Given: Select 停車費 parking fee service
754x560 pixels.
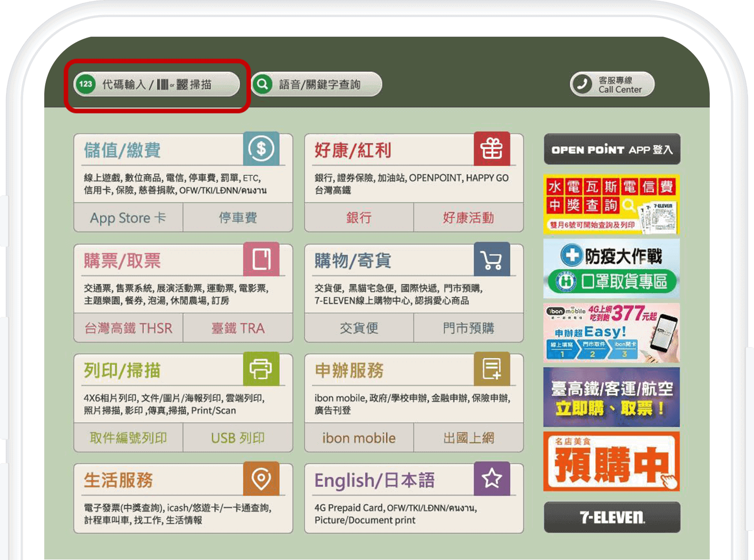Looking at the screenshot, I should [x=238, y=217].
